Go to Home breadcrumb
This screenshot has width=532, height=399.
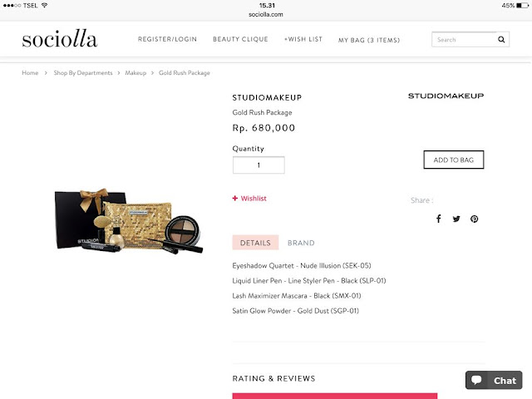[x=30, y=73]
